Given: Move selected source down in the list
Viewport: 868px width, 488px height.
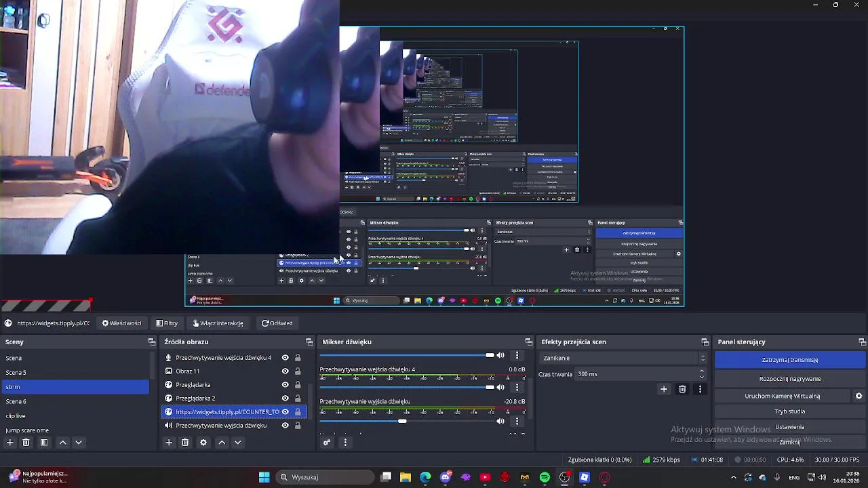Looking at the screenshot, I should coord(238,443).
